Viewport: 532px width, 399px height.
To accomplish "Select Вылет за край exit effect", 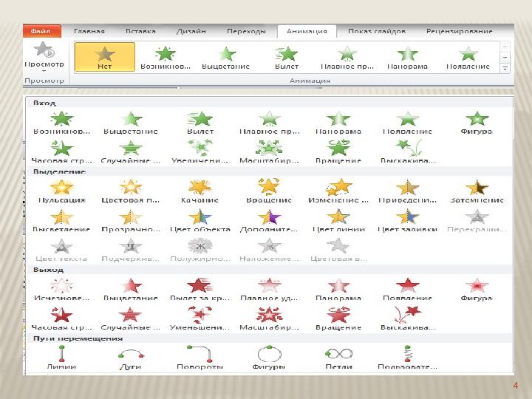I will [x=199, y=290].
